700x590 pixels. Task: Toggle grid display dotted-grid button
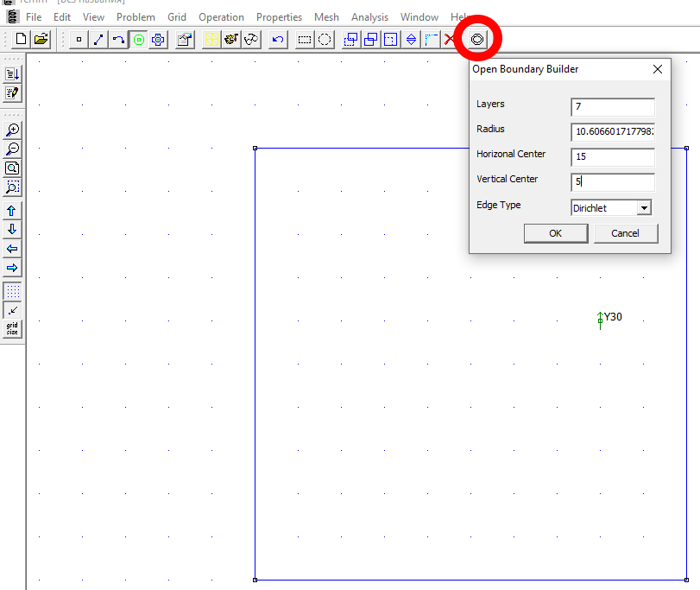click(12, 291)
